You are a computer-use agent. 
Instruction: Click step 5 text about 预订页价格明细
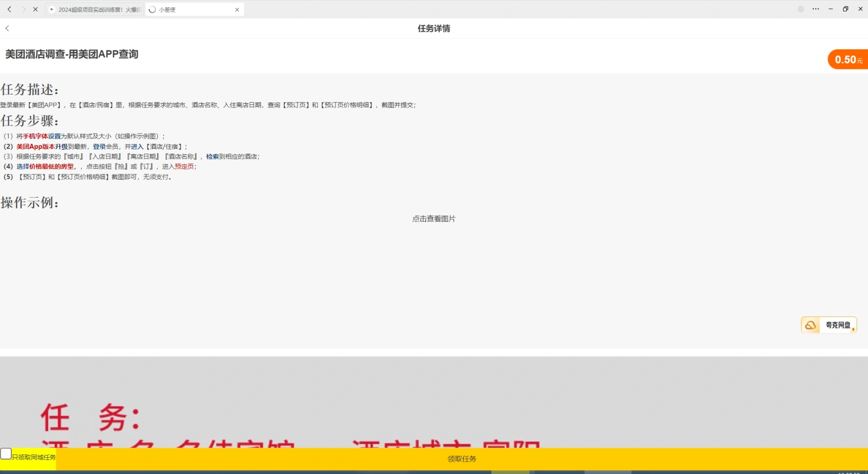[x=88, y=177]
